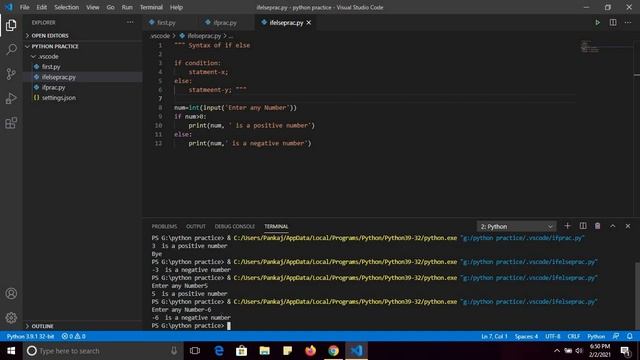Image resolution: width=640 pixels, height=360 pixels.
Task: Split the terminal pane
Action: tap(583, 226)
